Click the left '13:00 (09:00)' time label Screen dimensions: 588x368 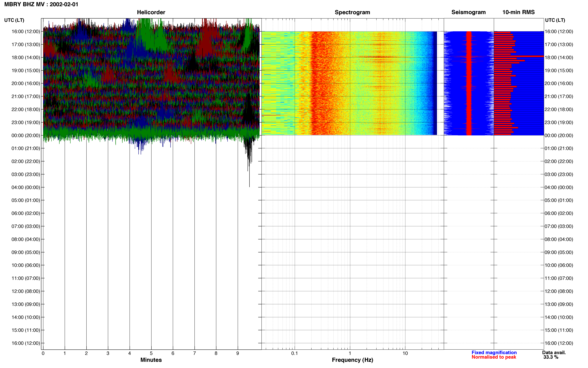click(x=26, y=304)
